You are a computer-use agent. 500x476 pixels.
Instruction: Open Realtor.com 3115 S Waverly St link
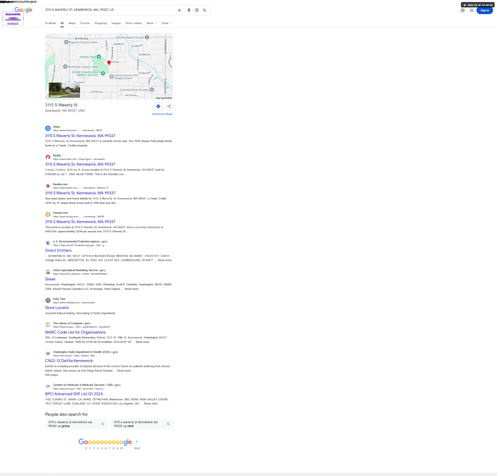point(80,193)
